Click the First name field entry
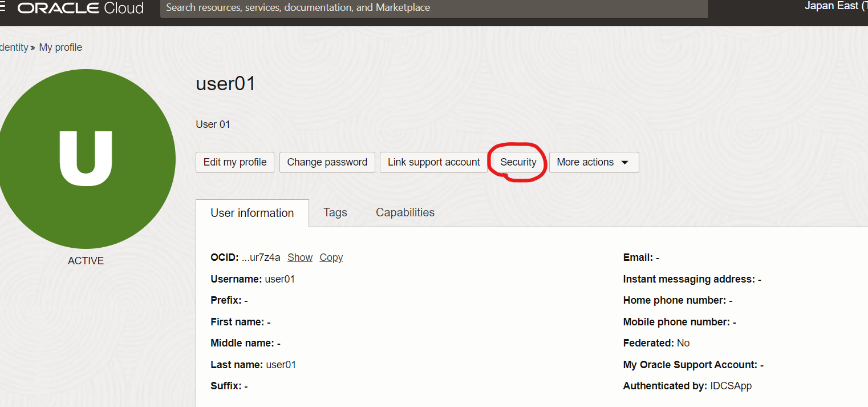 pos(241,322)
